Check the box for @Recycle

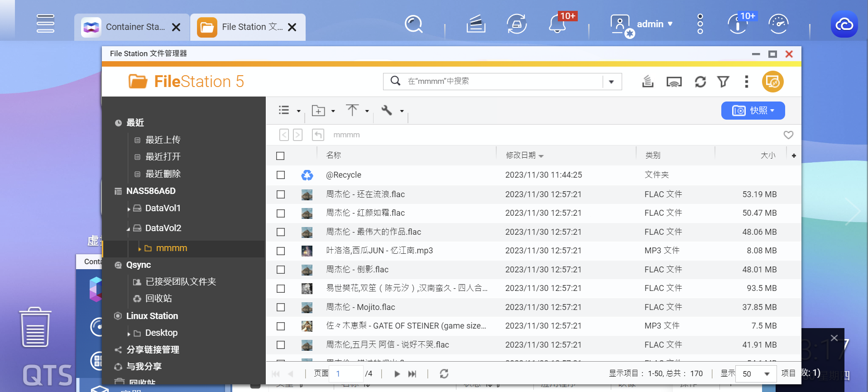pyautogui.click(x=281, y=175)
